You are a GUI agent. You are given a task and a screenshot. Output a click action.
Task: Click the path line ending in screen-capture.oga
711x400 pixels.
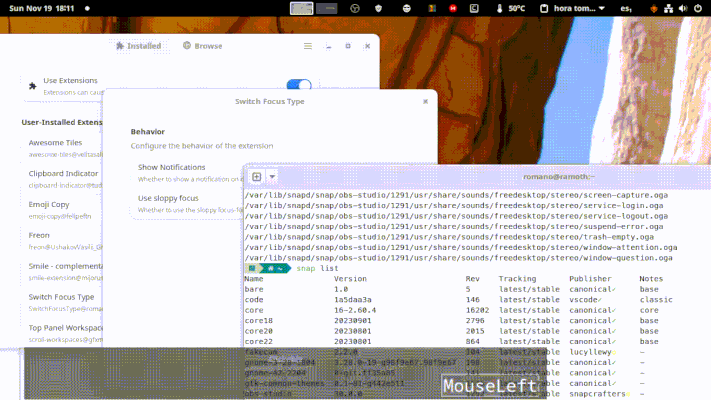456,195
